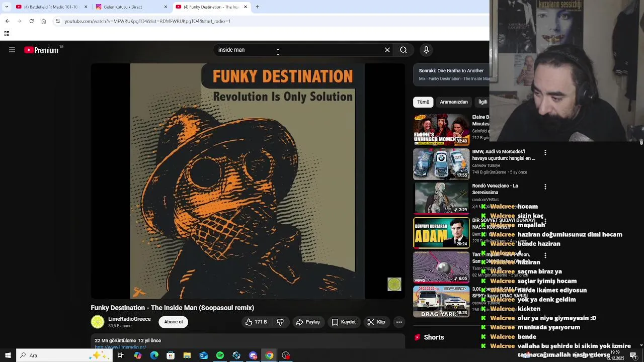
Task: Run search with the magnifier button
Action: 404,50
